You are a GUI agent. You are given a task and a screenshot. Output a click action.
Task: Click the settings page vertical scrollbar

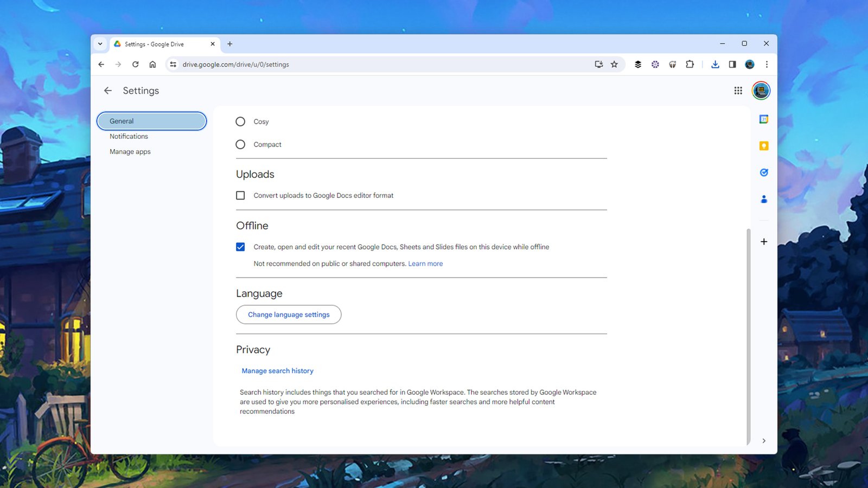[749, 336]
